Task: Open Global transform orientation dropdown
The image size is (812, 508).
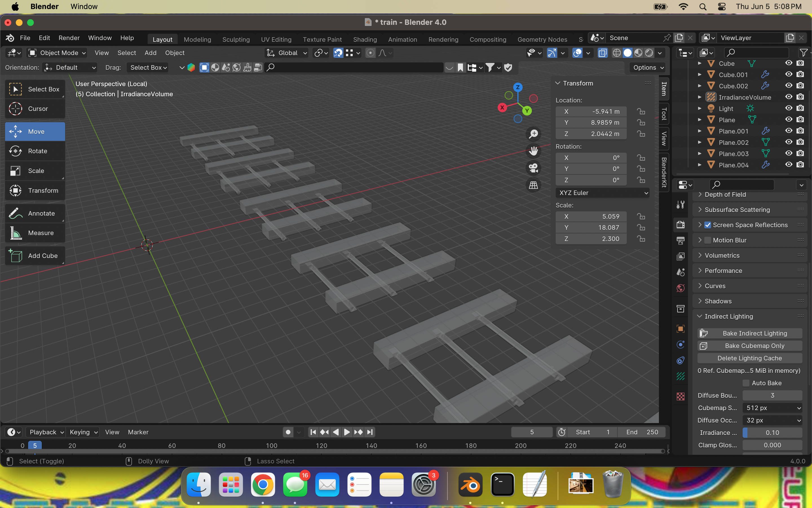Action: pos(287,53)
